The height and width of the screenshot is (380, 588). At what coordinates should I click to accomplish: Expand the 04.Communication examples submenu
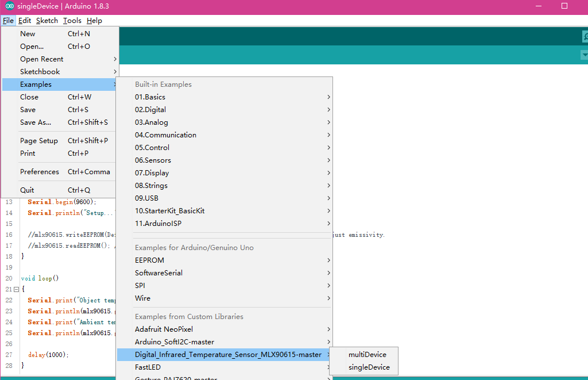click(x=225, y=135)
